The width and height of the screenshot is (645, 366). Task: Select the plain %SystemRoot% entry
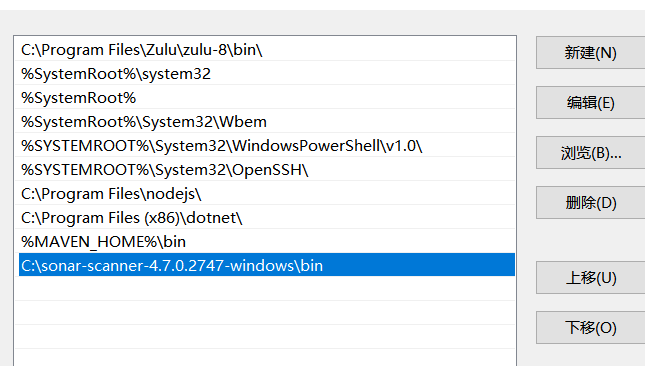[265, 97]
